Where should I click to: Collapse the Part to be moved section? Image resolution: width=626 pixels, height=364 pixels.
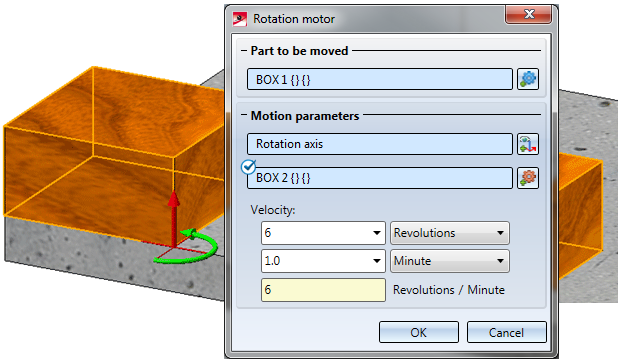point(244,51)
